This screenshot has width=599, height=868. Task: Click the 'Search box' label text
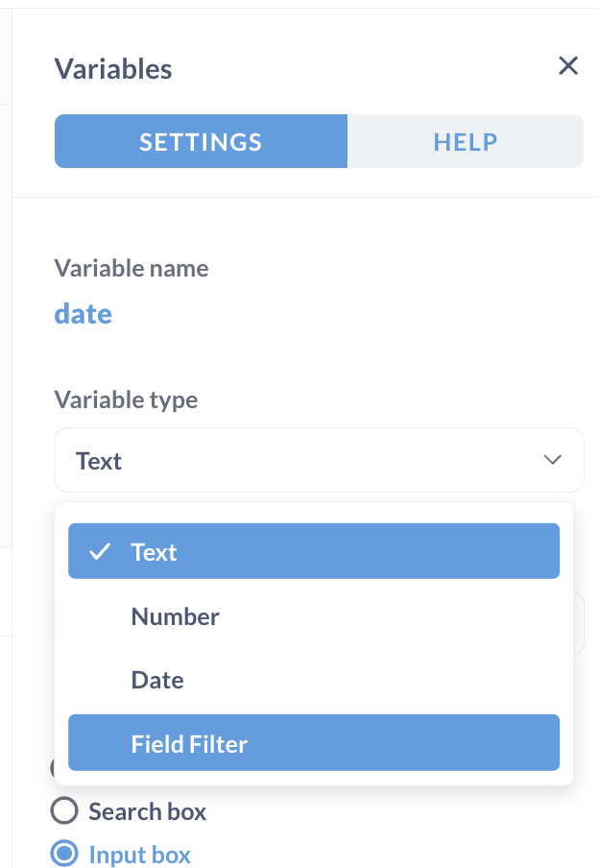tap(147, 812)
